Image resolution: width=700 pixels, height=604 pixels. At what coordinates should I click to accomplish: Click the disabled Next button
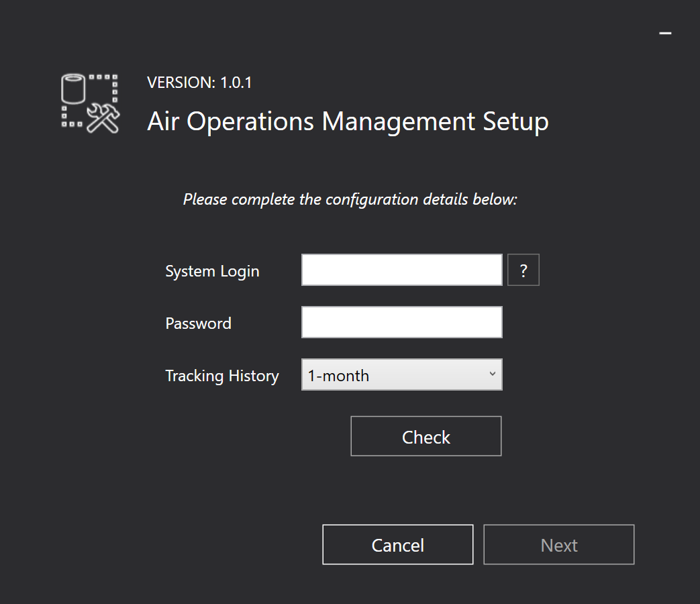click(558, 544)
